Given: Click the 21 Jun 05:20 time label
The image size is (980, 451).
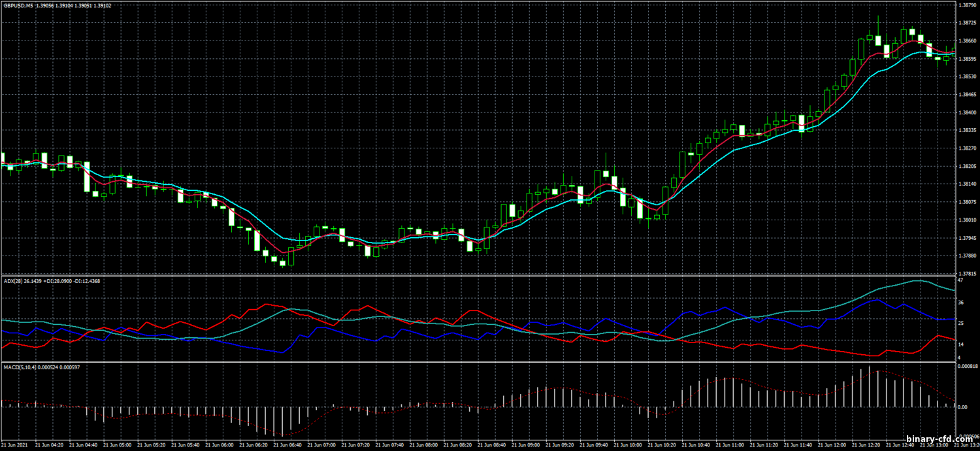Looking at the screenshot, I should coord(152,444).
